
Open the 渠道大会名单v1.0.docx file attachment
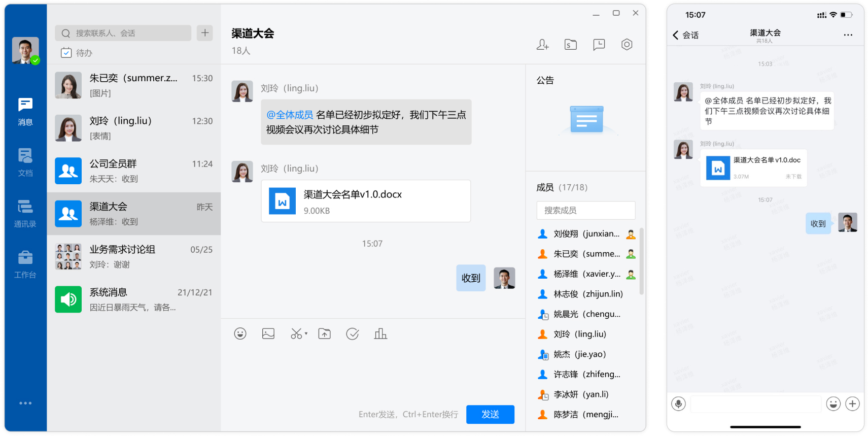point(366,201)
